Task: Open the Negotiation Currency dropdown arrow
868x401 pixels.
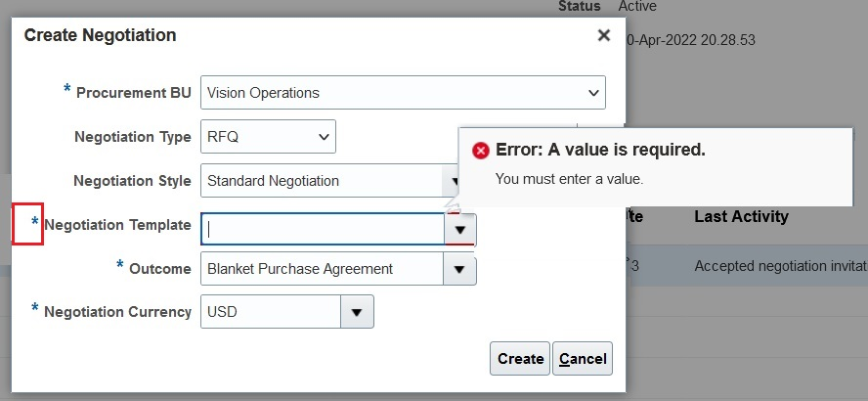Action: point(357,313)
